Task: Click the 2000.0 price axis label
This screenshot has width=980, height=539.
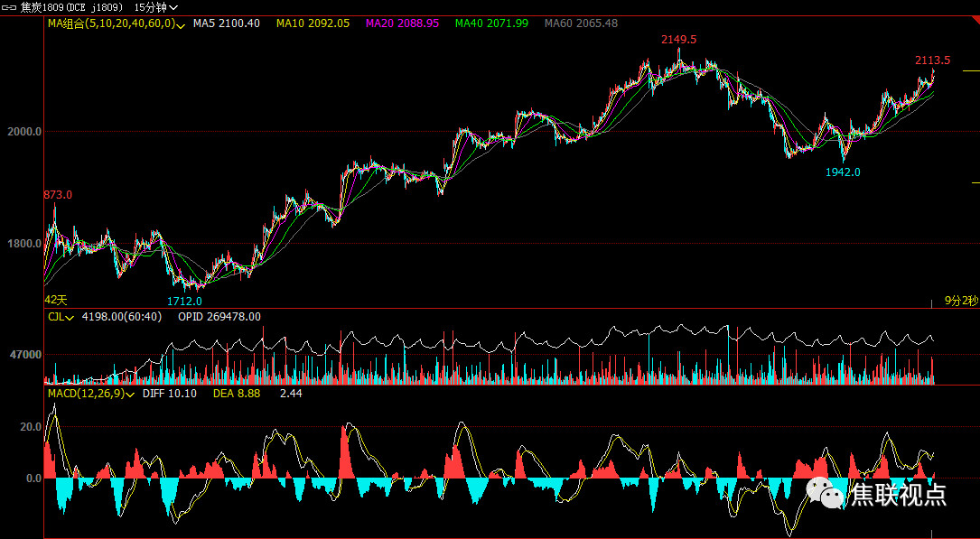Action: [x=25, y=132]
